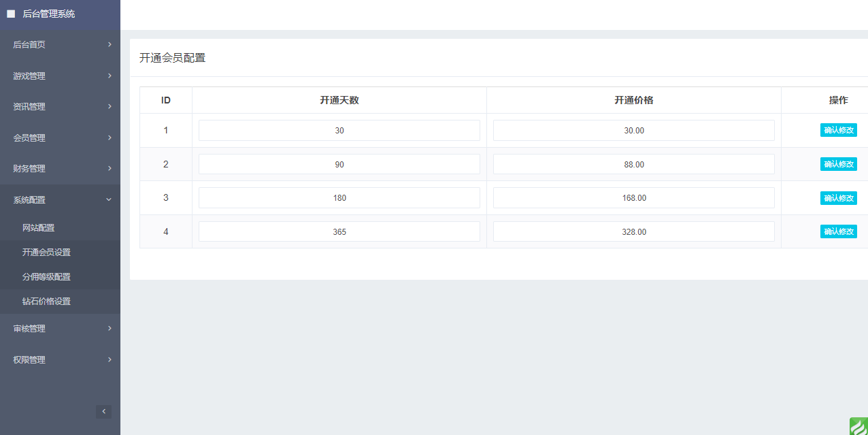Select 网站配置 submenu item
Viewport: 868px width, 435px height.
click(38, 228)
